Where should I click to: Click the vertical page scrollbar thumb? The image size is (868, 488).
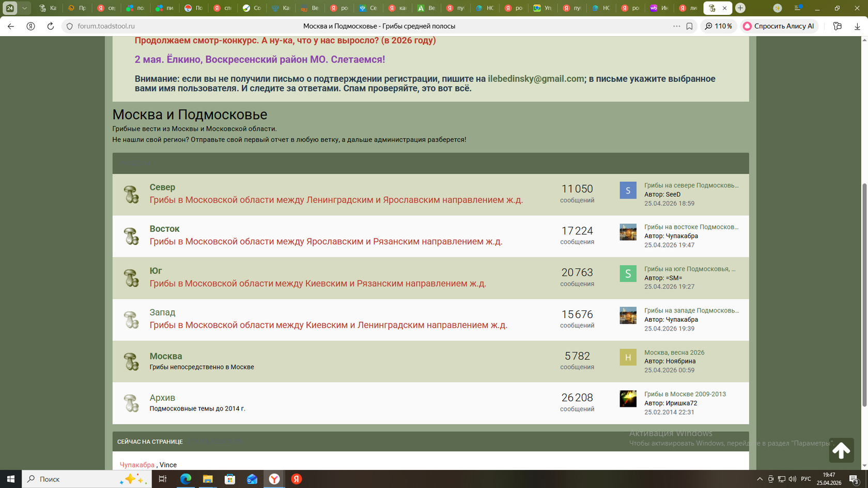click(x=864, y=294)
